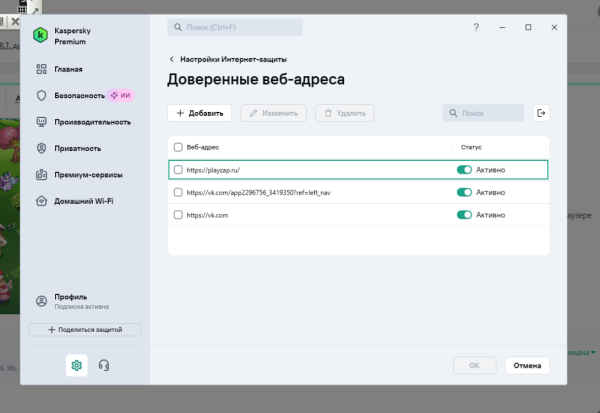
Task: Click the list Поиск field
Action: coord(483,113)
